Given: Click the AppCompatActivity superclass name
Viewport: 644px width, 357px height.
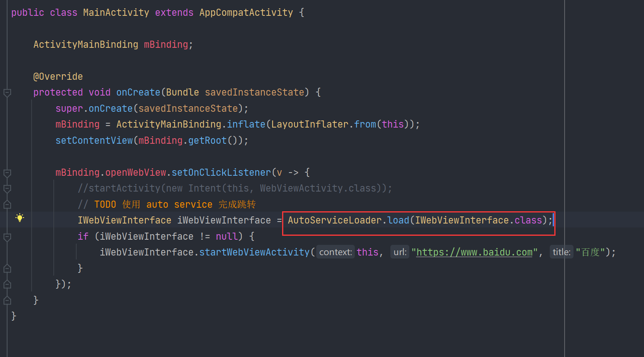Looking at the screenshot, I should click(x=246, y=12).
